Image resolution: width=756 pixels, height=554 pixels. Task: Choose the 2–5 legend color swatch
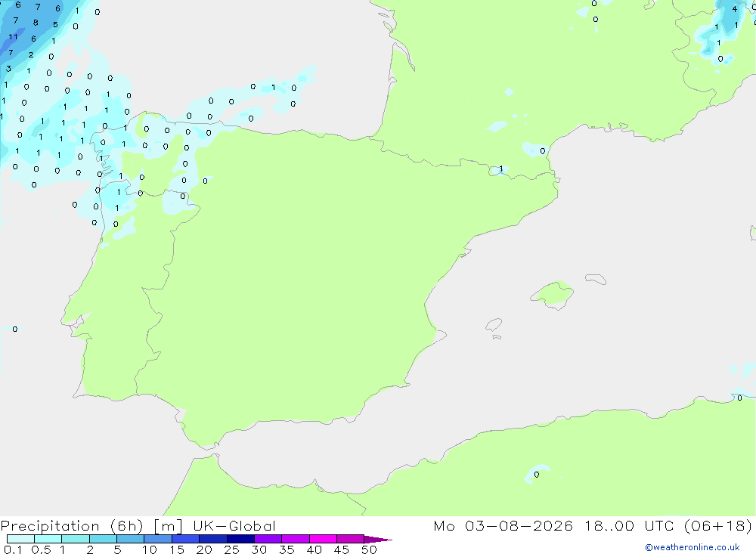(x=103, y=539)
